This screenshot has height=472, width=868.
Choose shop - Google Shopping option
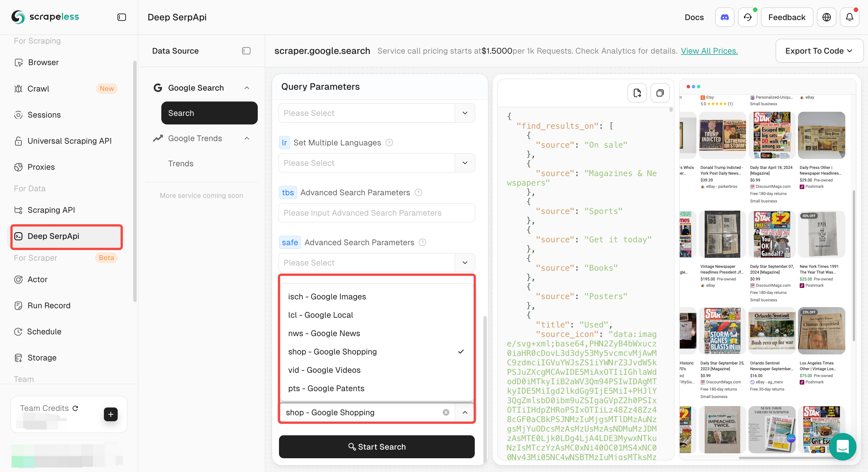[377, 352]
